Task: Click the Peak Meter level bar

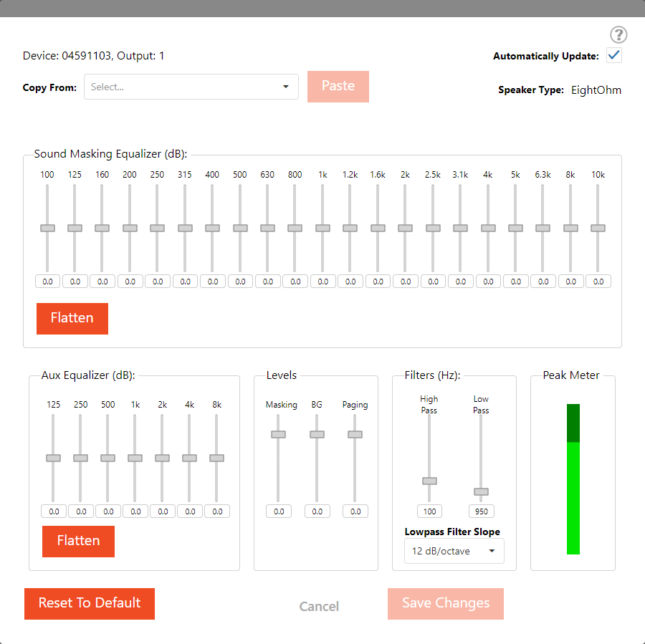Action: 573,479
